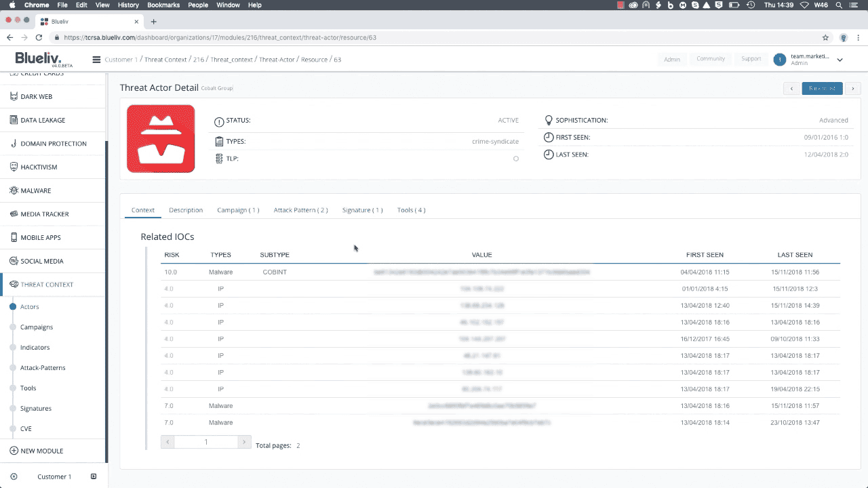Click the Support button
Viewport: 868px width, 488px height.
[x=751, y=59]
